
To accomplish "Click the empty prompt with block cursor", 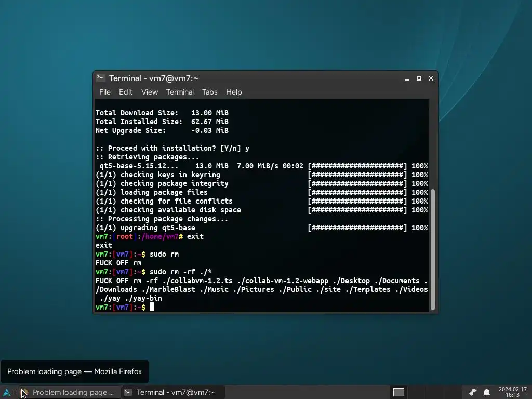I will tap(125, 307).
